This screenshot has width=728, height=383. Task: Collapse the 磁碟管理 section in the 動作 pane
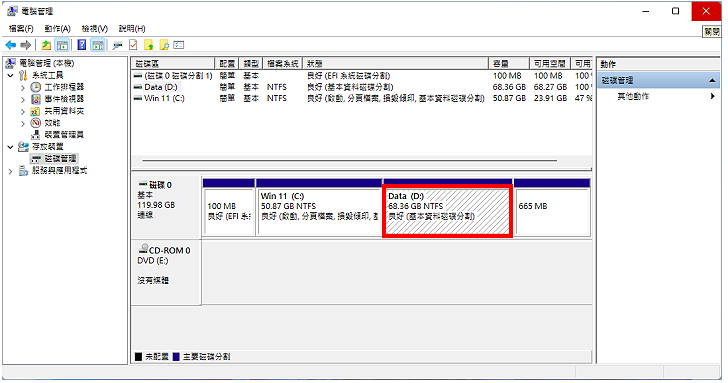712,80
